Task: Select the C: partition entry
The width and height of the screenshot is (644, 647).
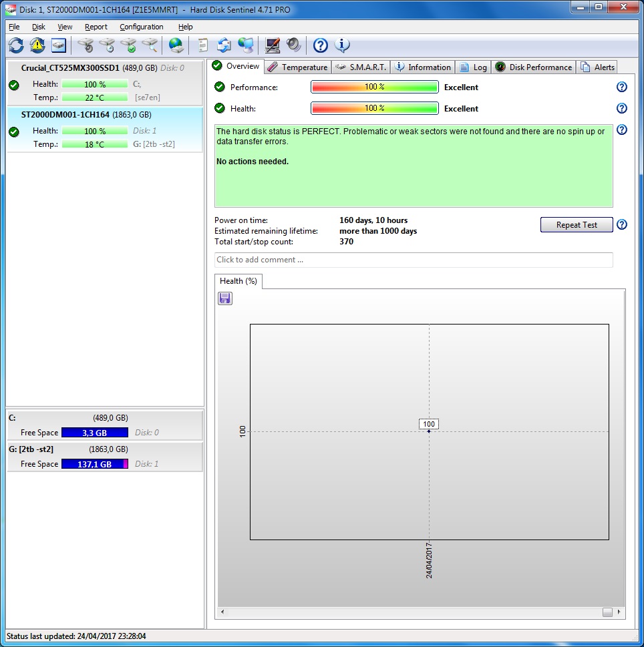Action: [x=105, y=425]
